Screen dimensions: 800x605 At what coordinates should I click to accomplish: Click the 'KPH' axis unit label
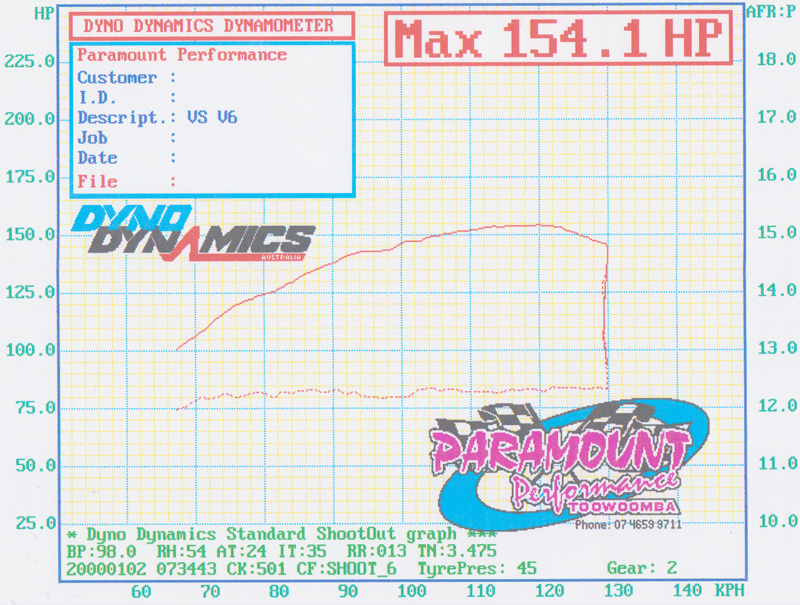pyautogui.click(x=730, y=590)
